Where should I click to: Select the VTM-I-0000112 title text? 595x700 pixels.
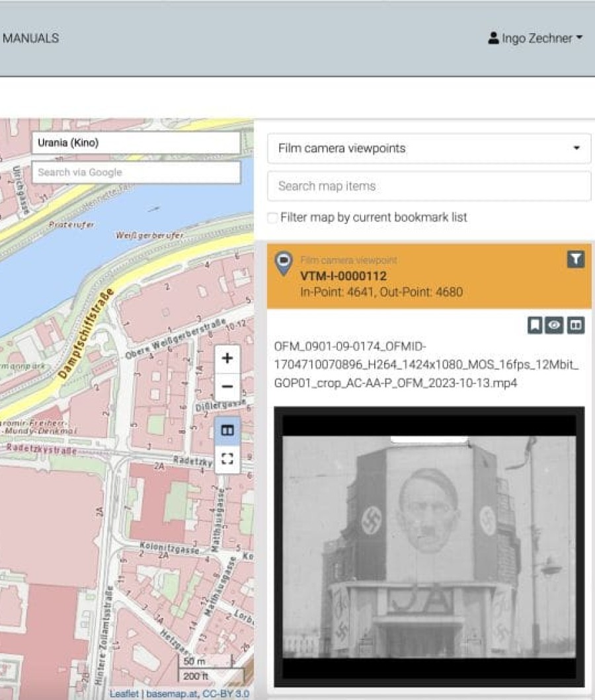pos(343,276)
